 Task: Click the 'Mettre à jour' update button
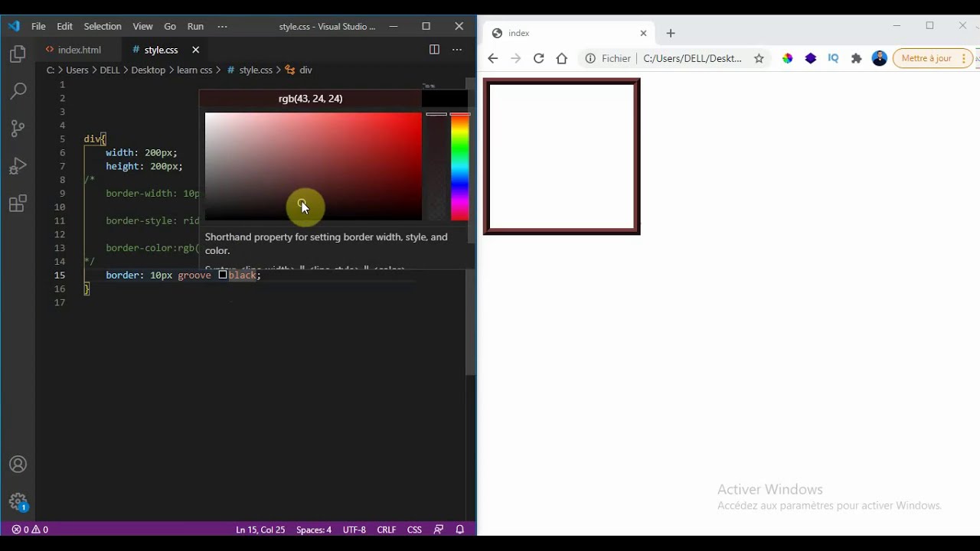(x=933, y=58)
